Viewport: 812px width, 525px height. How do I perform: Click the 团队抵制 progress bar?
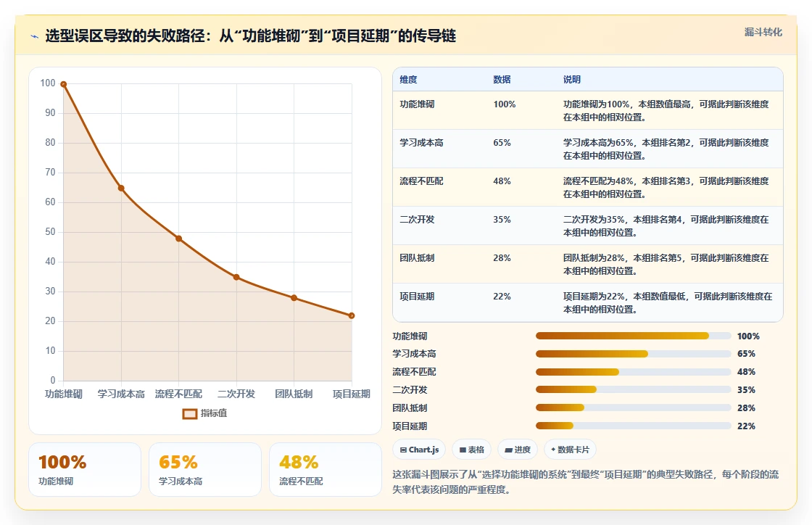pyautogui.click(x=633, y=408)
